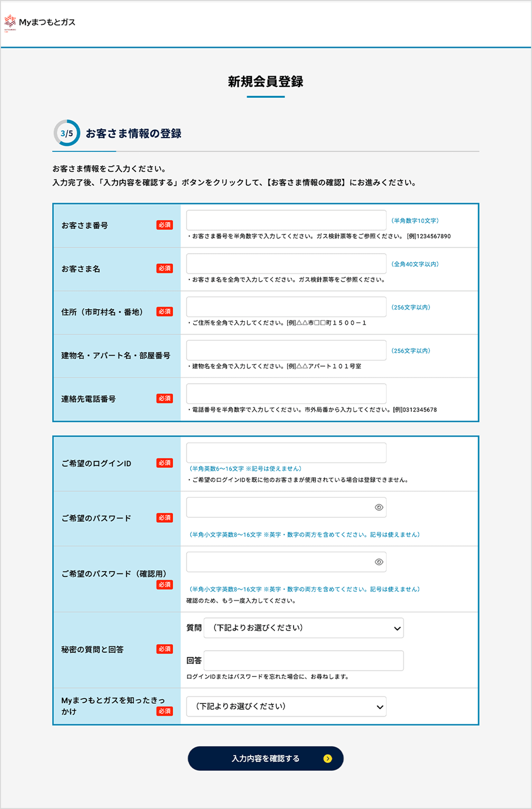This screenshot has width=532, height=809.
Task: Toggle visibility of confirmation password field
Action: (379, 562)
